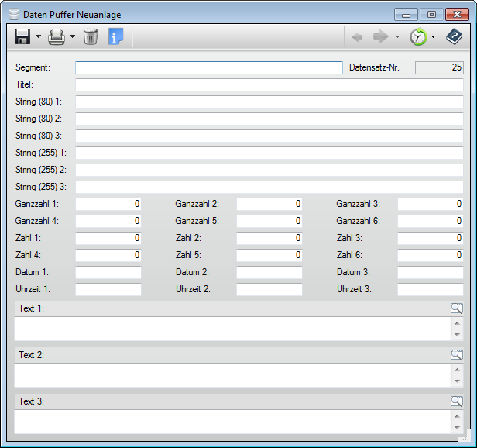Open the help book icon
Image resolution: width=477 pixels, height=448 pixels.
454,36
